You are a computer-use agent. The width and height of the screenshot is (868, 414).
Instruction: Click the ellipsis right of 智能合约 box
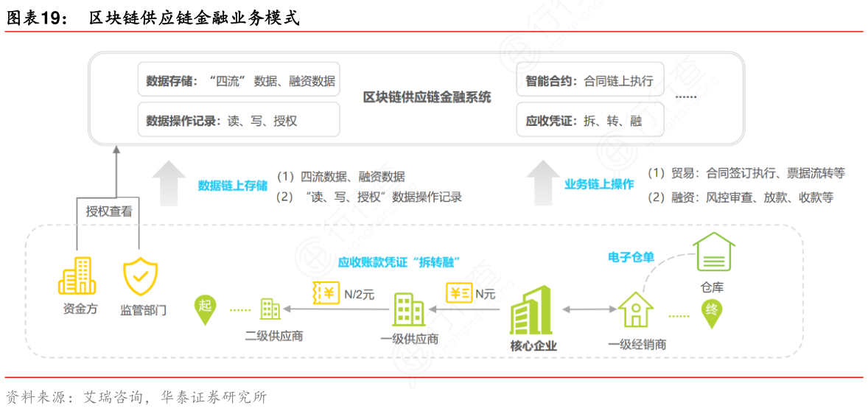(x=687, y=97)
